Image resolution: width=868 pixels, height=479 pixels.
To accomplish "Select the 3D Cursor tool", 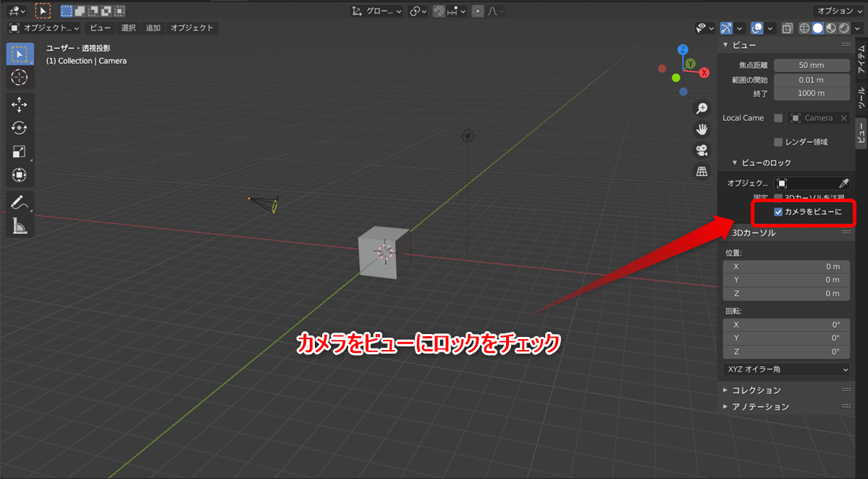I will click(x=20, y=77).
